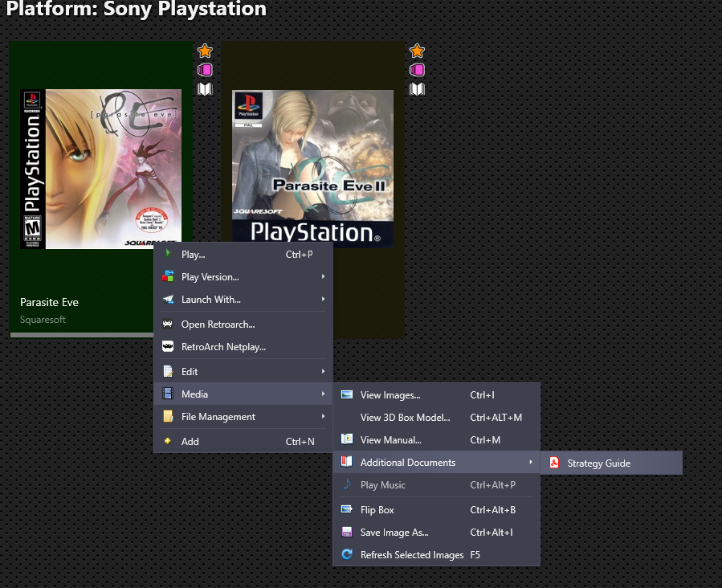Click the View Manual book icon
The height and width of the screenshot is (588, 722).
[347, 439]
